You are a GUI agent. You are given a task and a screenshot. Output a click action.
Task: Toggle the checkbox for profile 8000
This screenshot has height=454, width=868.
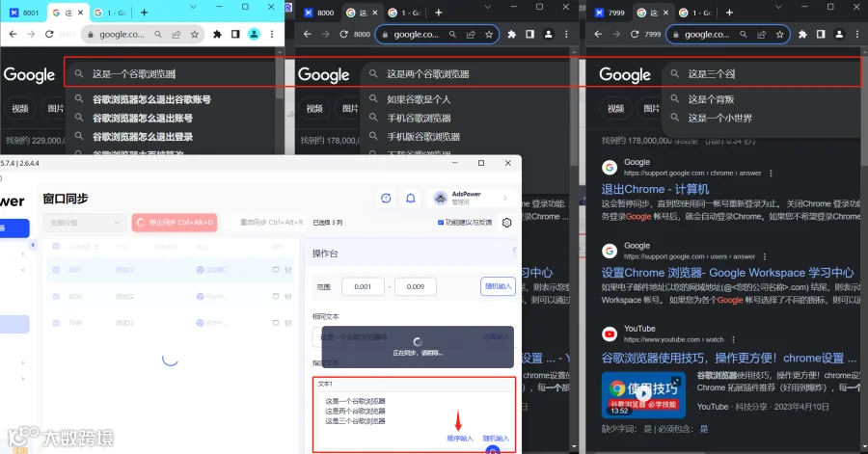click(56, 296)
